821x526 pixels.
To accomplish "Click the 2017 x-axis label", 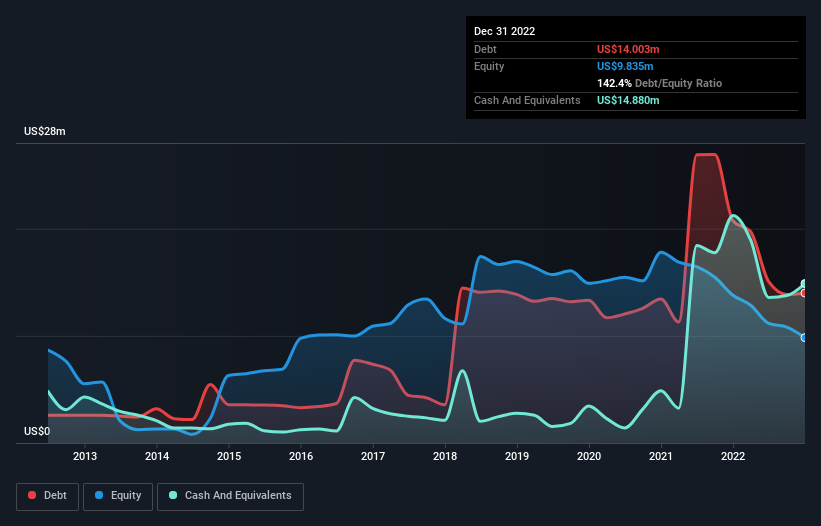I will coord(373,456).
